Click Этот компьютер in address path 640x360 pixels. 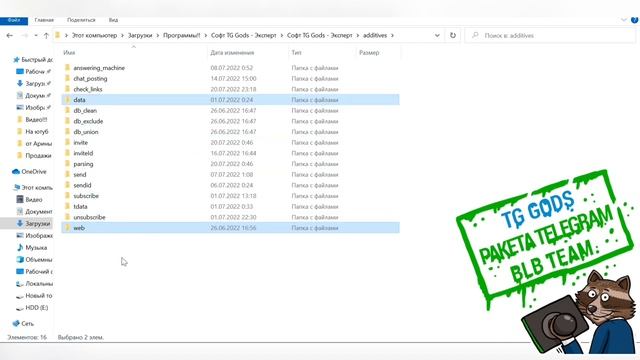click(94, 36)
